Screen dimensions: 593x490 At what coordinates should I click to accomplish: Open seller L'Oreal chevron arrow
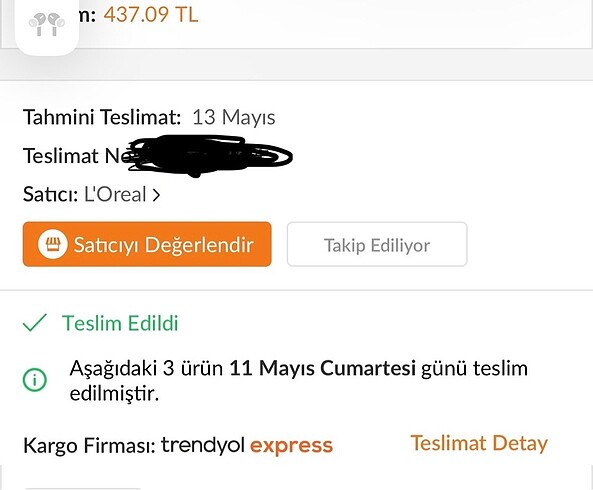156,195
